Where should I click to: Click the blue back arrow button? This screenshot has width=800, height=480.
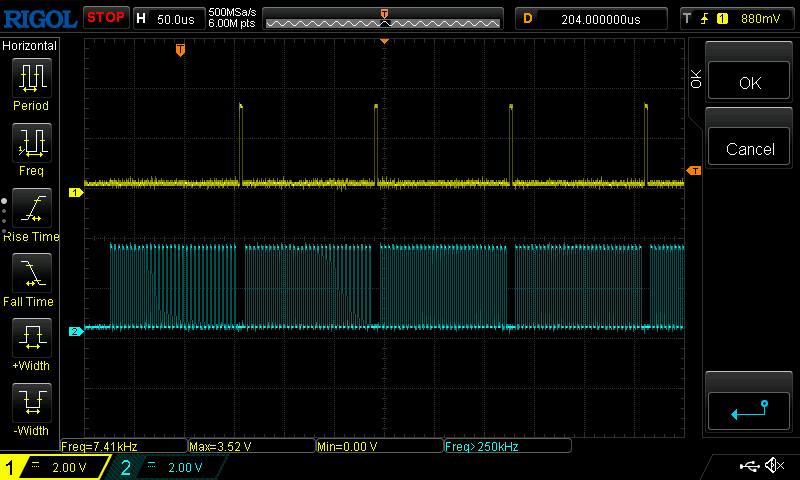(x=749, y=411)
